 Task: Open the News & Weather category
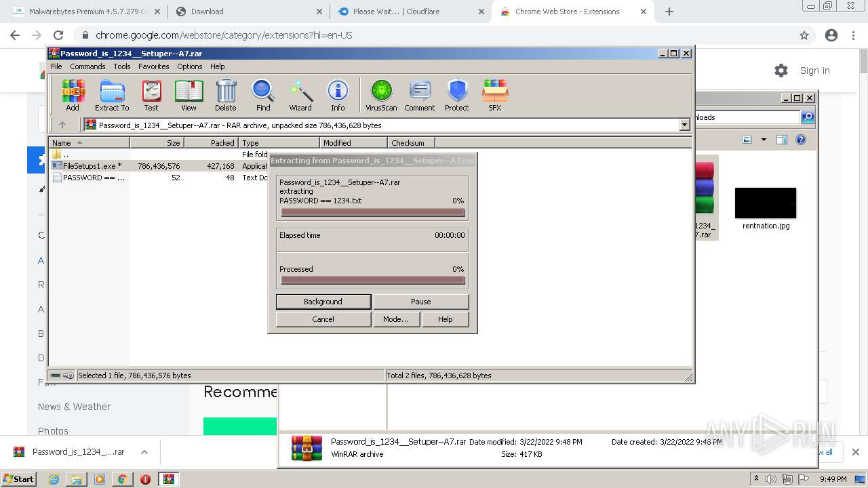click(74, 407)
